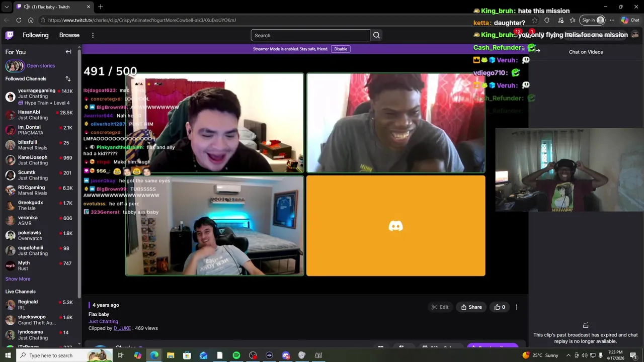Go back in browser
The width and height of the screenshot is (644, 362).
pos(7,20)
